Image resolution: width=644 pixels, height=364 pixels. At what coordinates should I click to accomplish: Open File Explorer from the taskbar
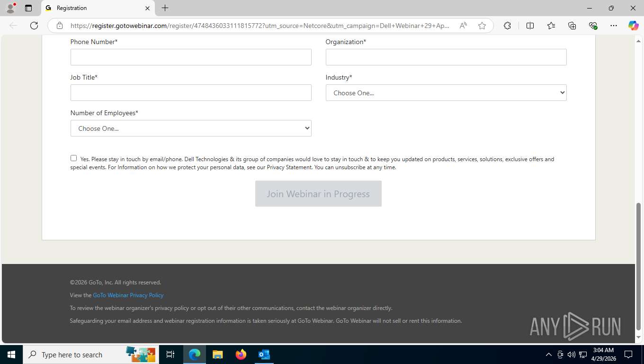(x=217, y=355)
